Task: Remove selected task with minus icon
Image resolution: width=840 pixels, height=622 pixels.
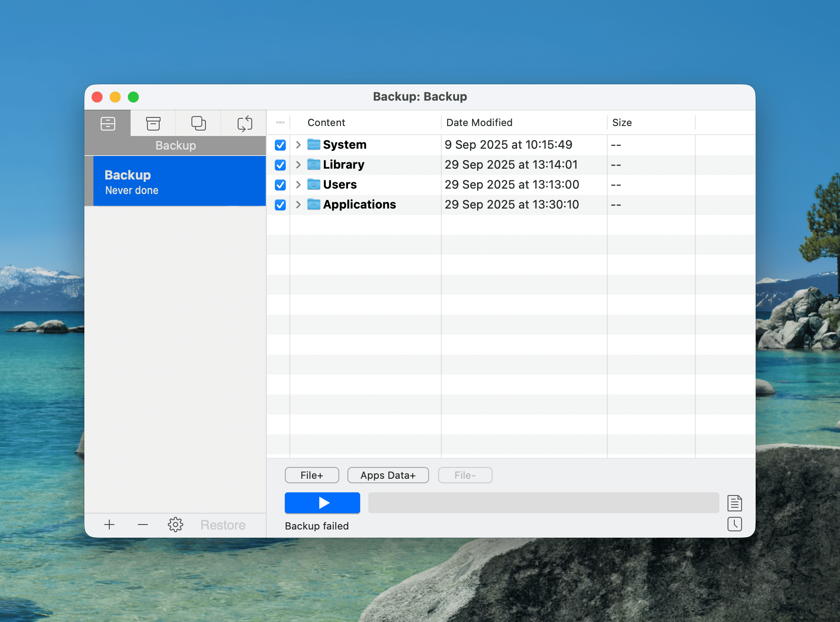Action: [x=143, y=525]
